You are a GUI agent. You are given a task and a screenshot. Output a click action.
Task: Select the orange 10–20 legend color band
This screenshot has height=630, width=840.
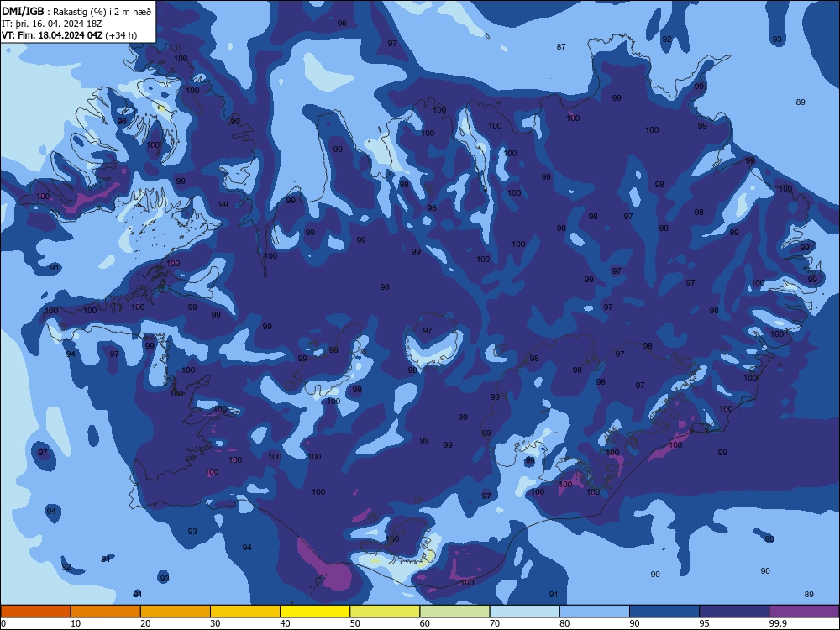[x=106, y=612]
